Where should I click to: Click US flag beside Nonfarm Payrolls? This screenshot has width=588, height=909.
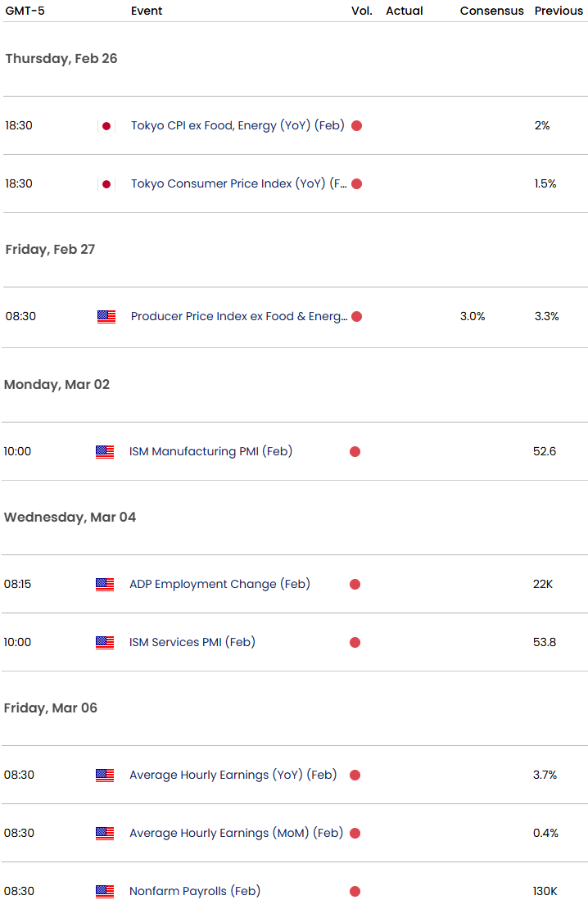[105, 891]
